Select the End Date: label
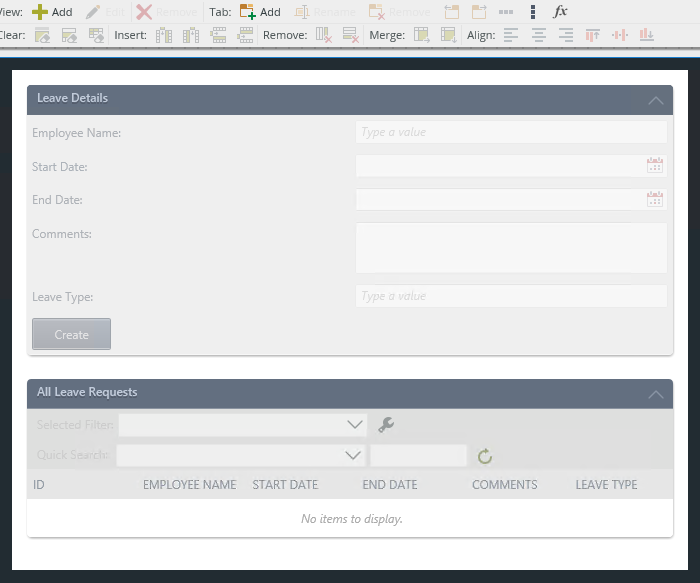Screen dimensions: 700x583 (x=57, y=200)
